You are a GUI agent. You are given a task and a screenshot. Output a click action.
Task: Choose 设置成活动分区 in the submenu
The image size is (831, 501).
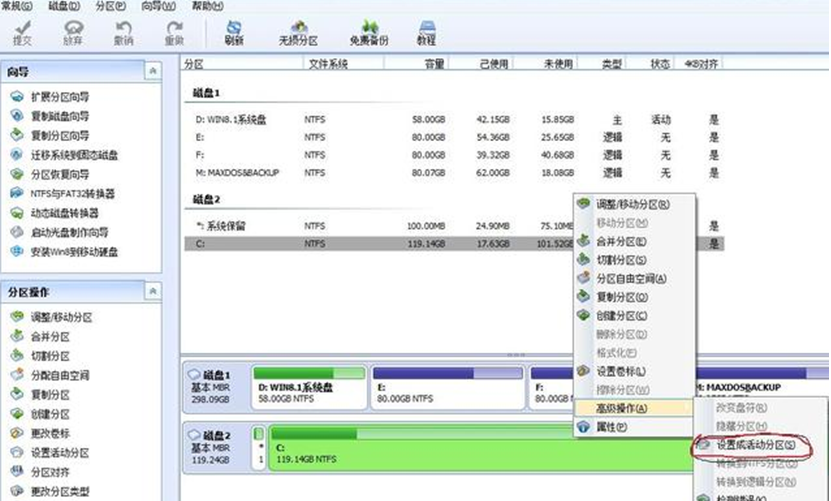(753, 444)
